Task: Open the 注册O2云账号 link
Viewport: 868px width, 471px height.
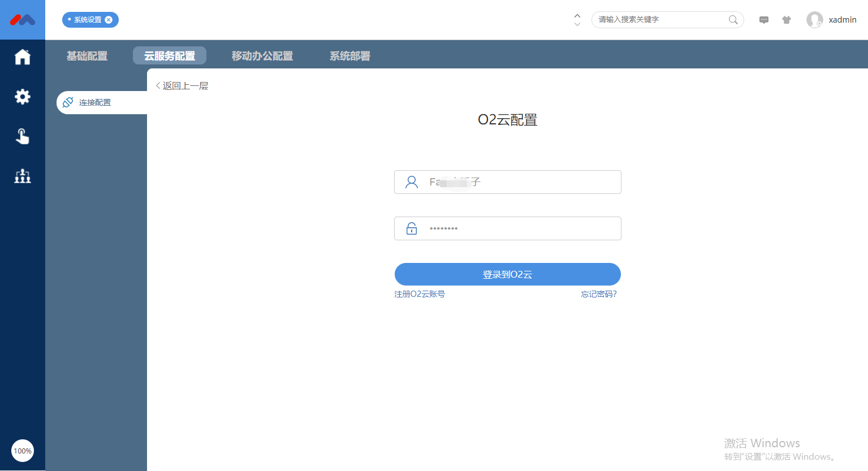Action: click(x=420, y=293)
